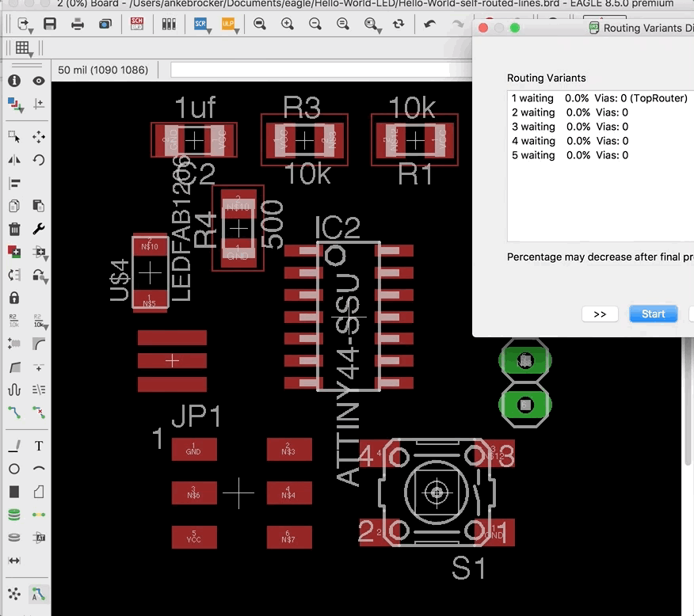Switch to schematic via SCH/BRD icon
Image resolution: width=694 pixels, height=616 pixels.
coord(137,24)
